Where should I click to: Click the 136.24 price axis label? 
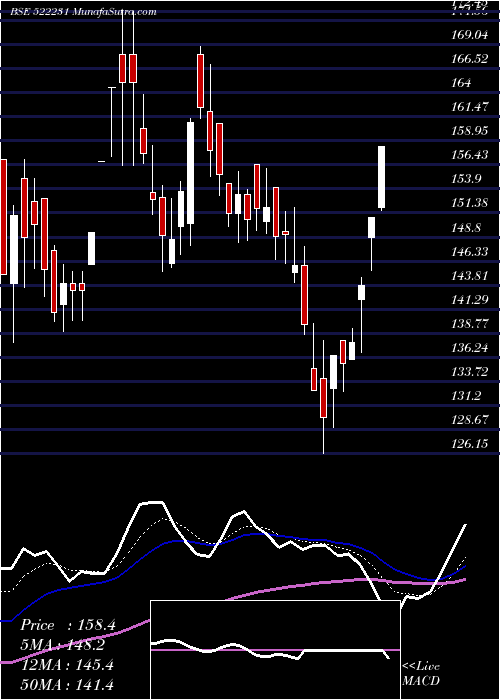(470, 348)
